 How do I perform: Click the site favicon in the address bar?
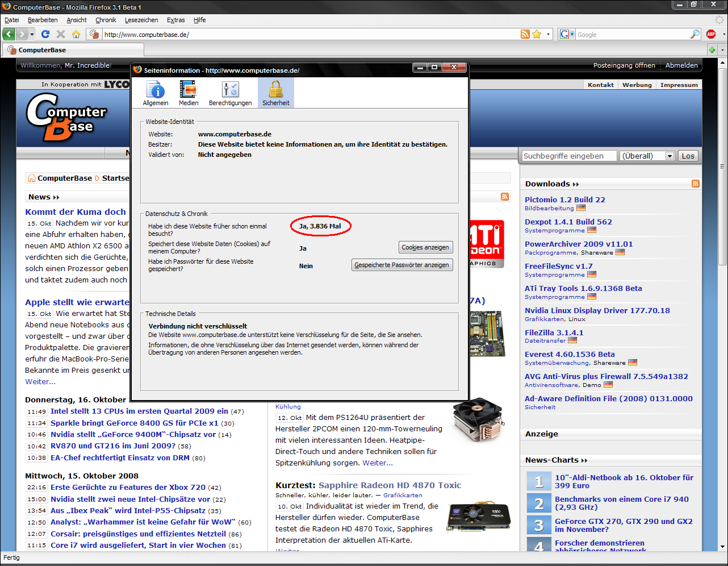[x=94, y=34]
